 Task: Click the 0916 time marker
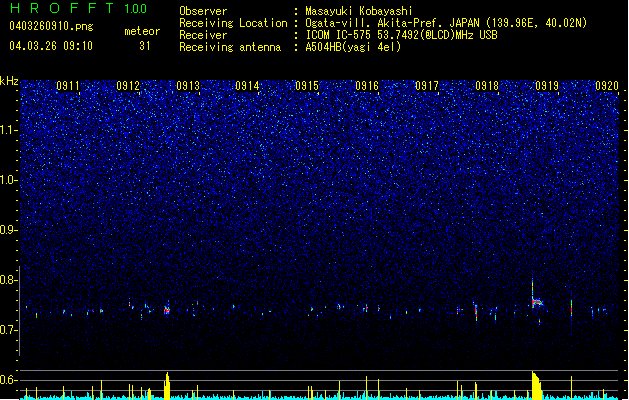[367, 86]
